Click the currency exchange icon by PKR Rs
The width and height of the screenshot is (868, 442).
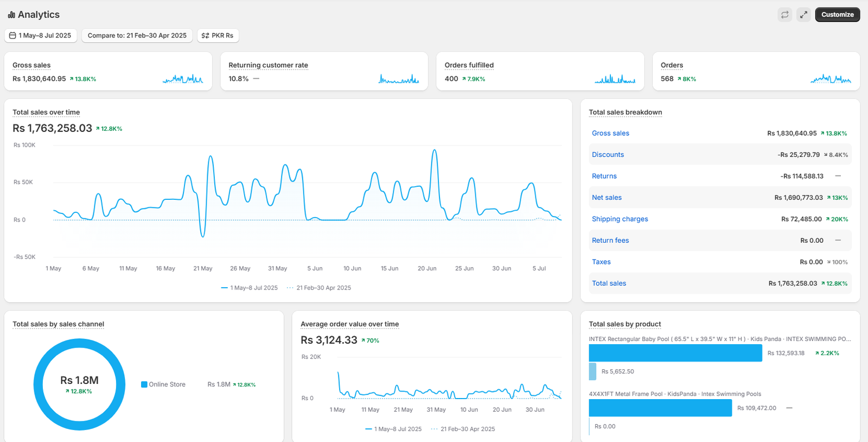(x=205, y=35)
